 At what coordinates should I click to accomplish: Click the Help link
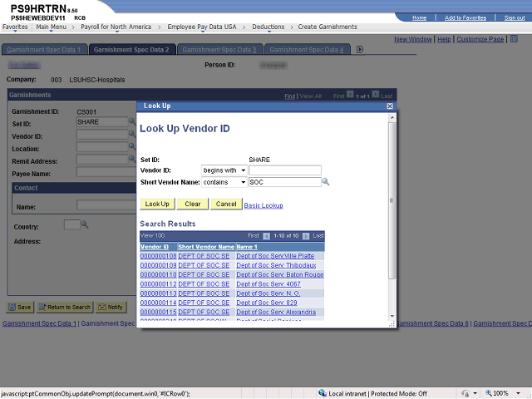pyautogui.click(x=444, y=39)
